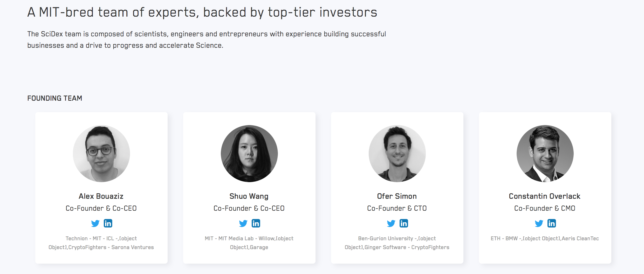Click the name Shuo Wang

point(249,196)
